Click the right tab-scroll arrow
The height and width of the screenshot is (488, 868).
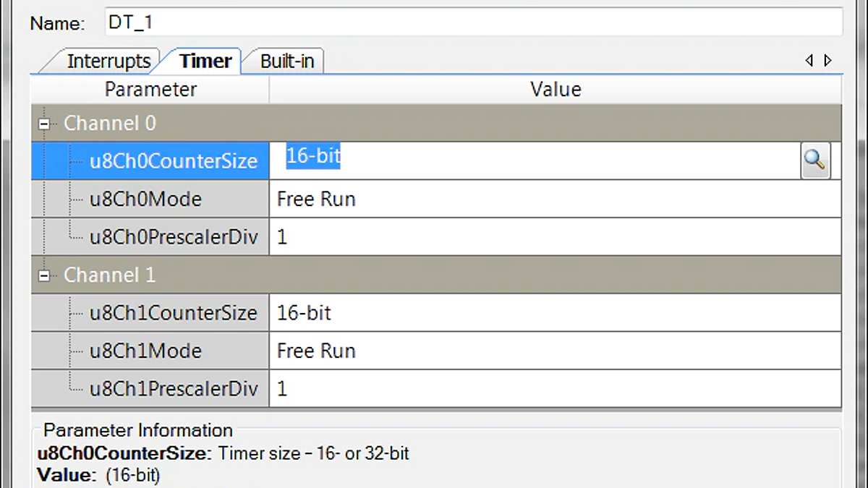(827, 61)
